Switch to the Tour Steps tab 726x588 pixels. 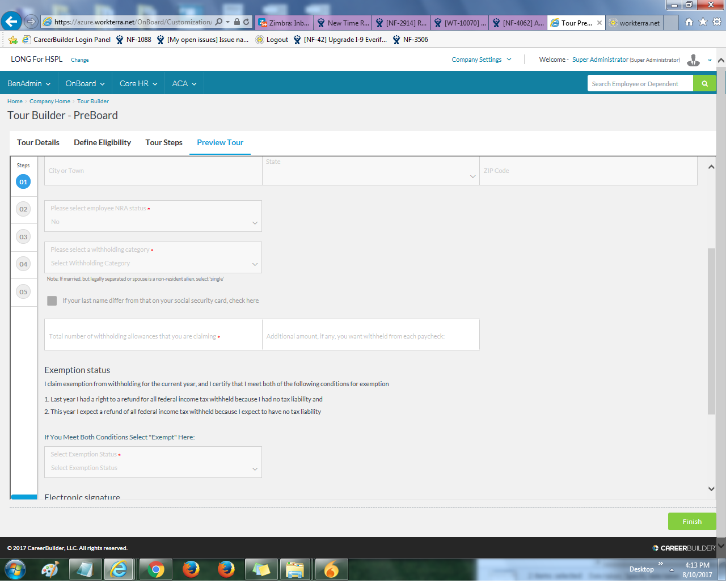[164, 142]
